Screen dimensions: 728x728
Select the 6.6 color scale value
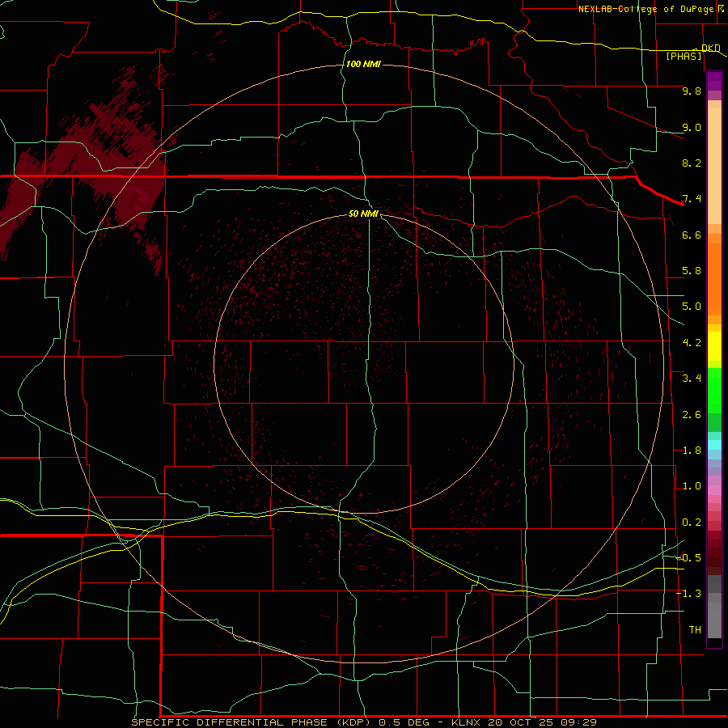pos(692,235)
